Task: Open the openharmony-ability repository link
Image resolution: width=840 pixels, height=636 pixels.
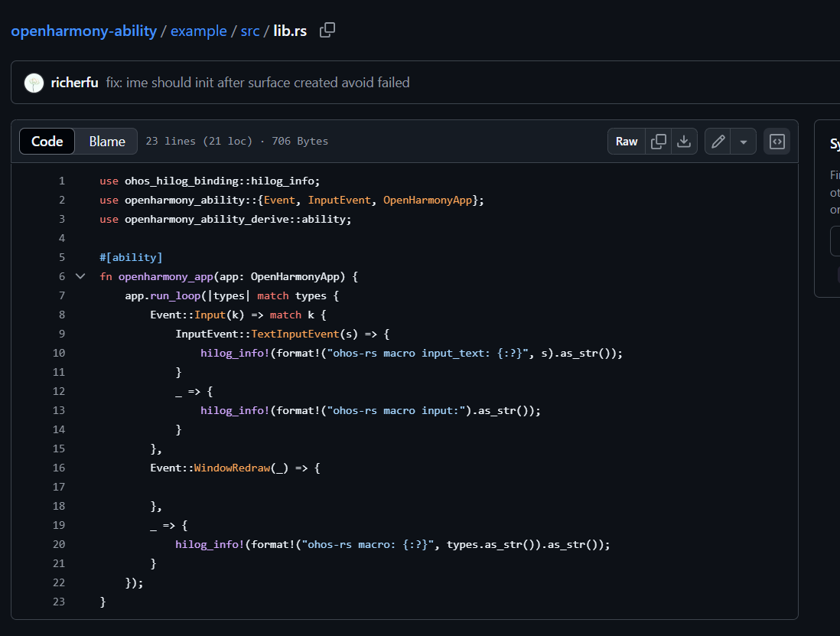Action: (83, 31)
